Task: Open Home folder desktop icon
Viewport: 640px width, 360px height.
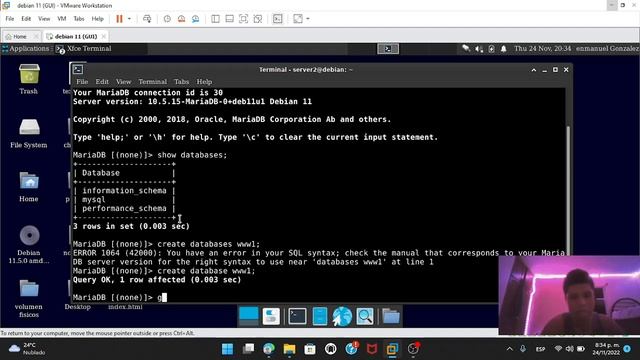Action: click(29, 187)
